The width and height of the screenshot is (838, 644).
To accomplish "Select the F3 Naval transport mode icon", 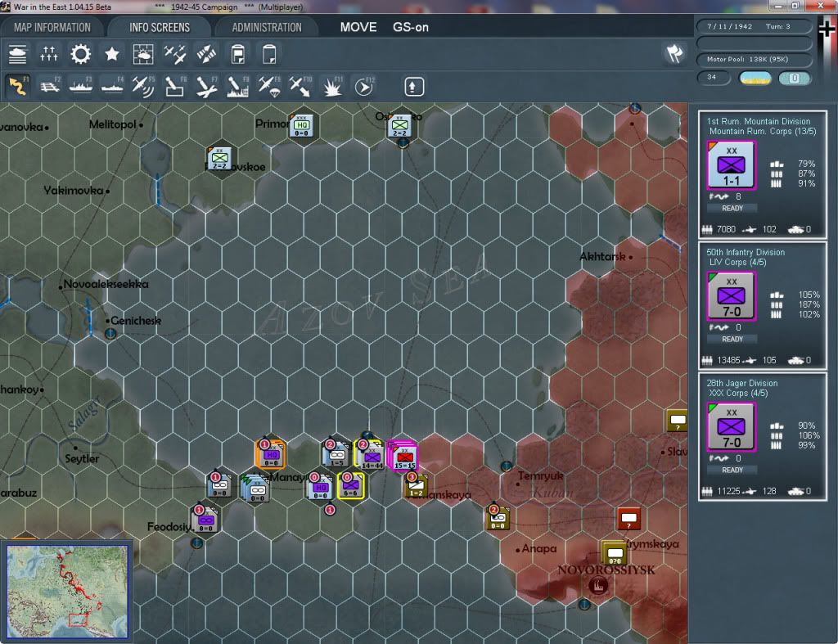I will pos(81,87).
